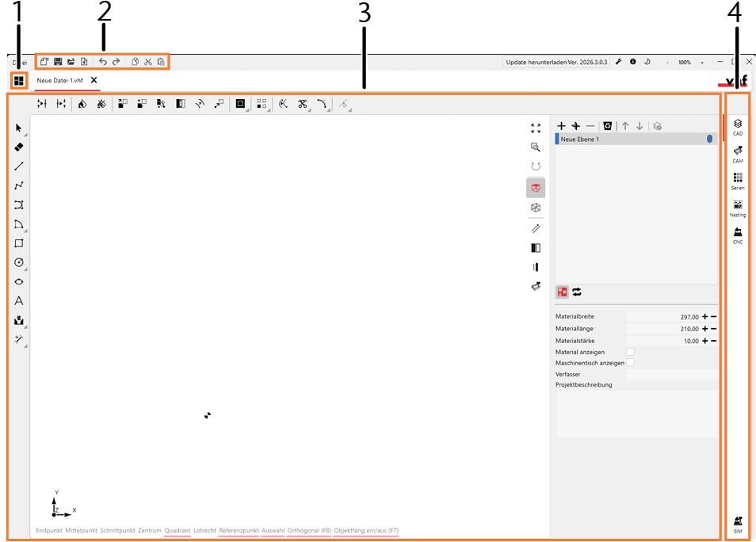Move layer down with the down arrow
This screenshot has height=542, width=756.
(640, 126)
